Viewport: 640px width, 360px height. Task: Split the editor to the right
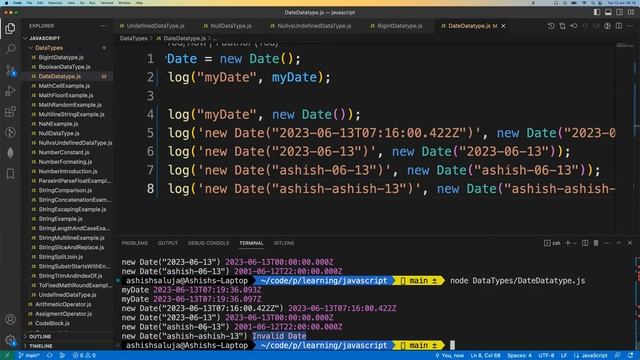[619, 26]
